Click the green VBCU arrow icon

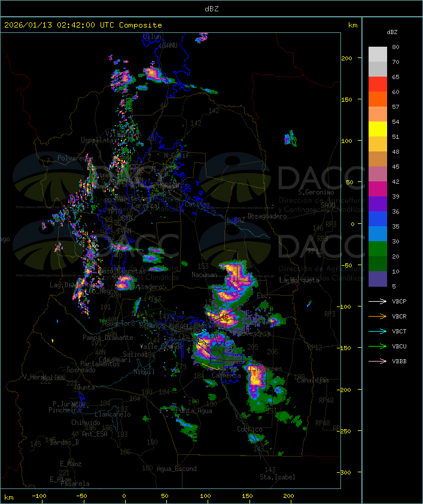(378, 346)
